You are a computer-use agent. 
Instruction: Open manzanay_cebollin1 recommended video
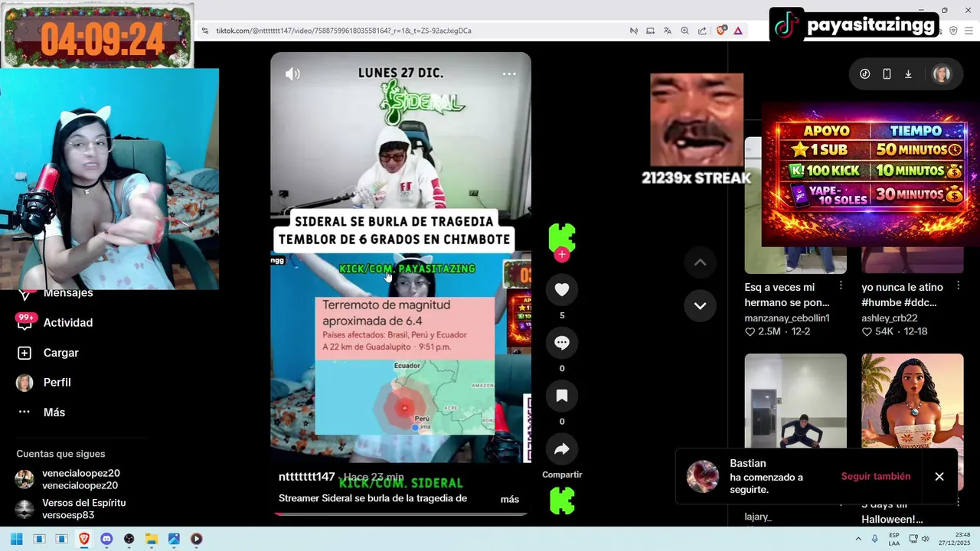point(787,318)
